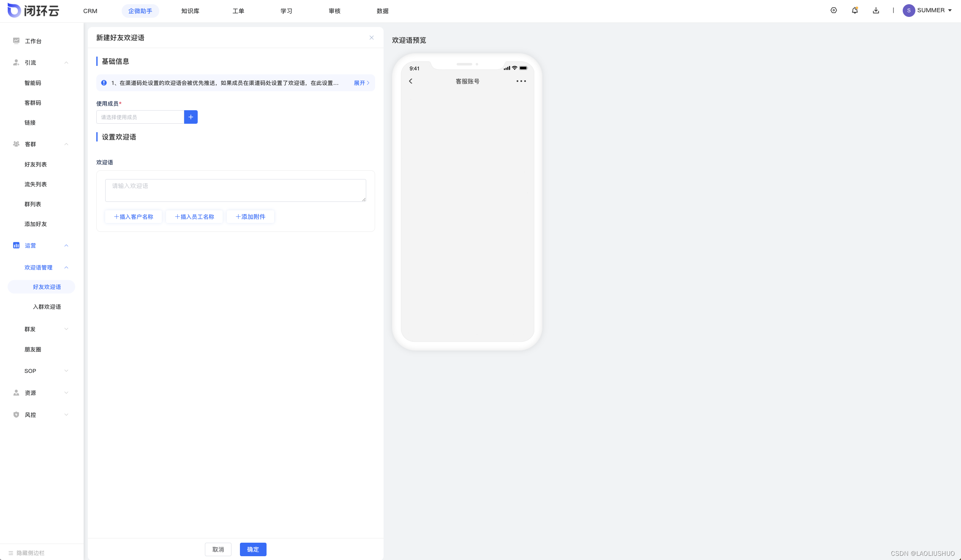Screen dimensions: 961x560
Task: Click the 隐藏侧边栏 collapse icon
Action: click(x=11, y=553)
